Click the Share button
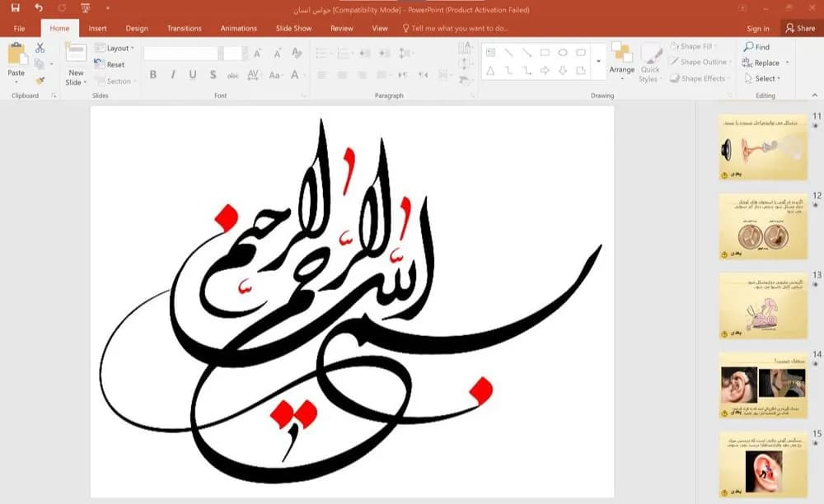This screenshot has height=504, width=824. [800, 28]
